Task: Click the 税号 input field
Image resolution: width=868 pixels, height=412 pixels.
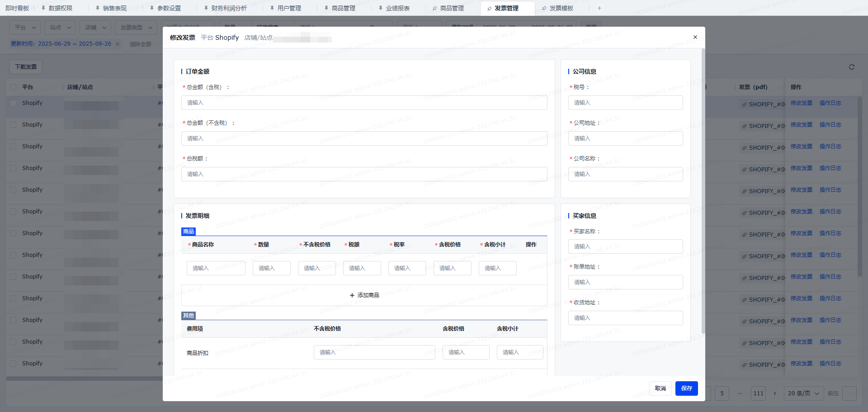Action: tap(625, 103)
